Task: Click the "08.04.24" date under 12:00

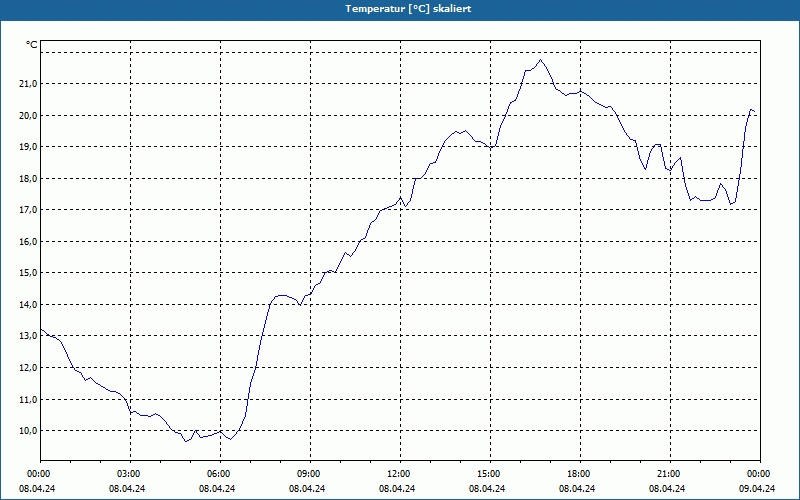Action: (x=397, y=488)
